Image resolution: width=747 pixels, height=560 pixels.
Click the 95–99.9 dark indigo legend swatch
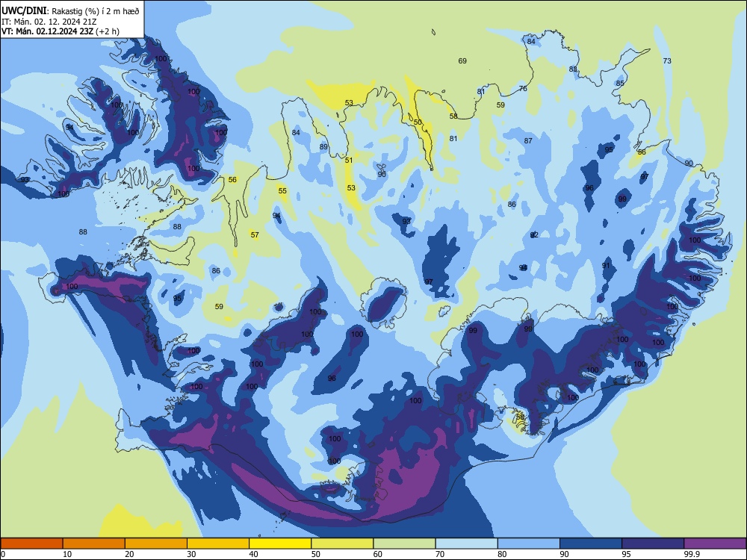(x=653, y=544)
